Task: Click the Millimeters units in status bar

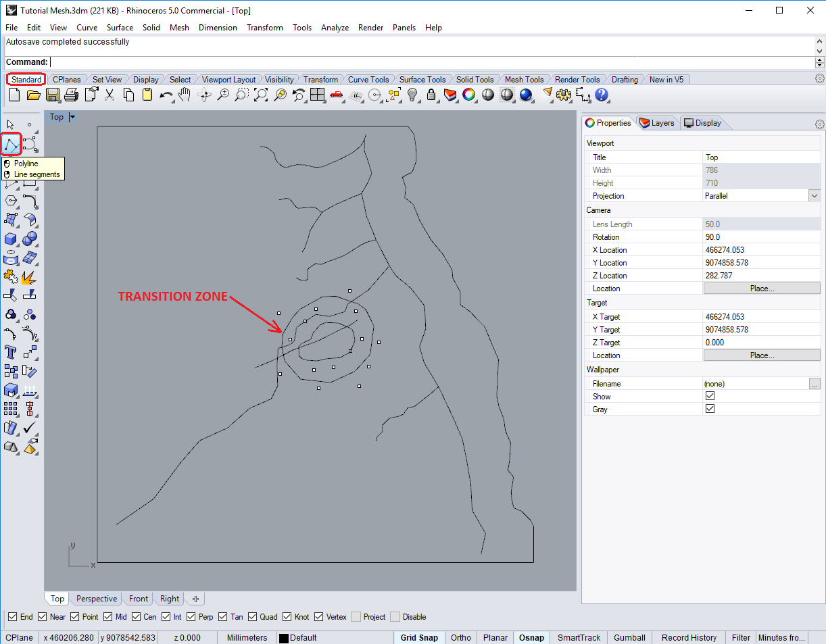Action: (x=247, y=637)
